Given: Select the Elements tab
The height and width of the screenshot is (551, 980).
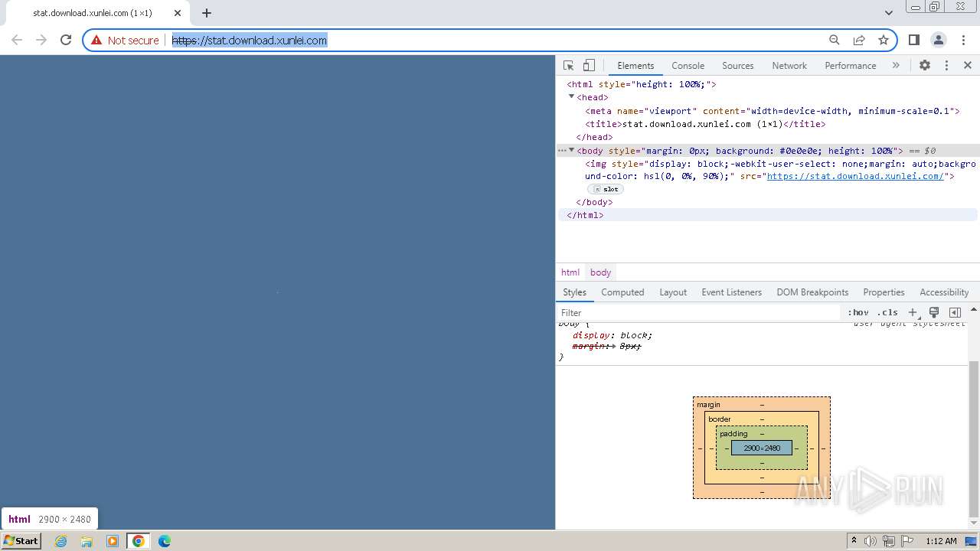Looking at the screenshot, I should (635, 66).
